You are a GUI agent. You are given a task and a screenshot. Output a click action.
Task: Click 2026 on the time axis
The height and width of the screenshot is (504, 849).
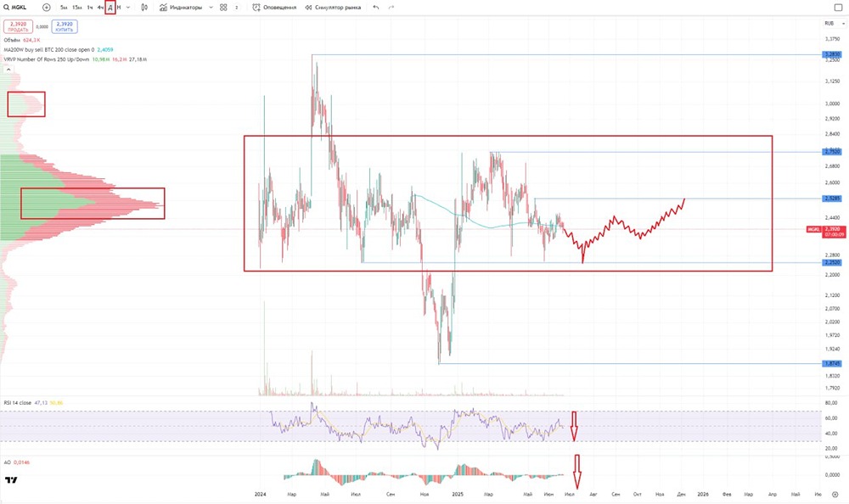[703, 495]
